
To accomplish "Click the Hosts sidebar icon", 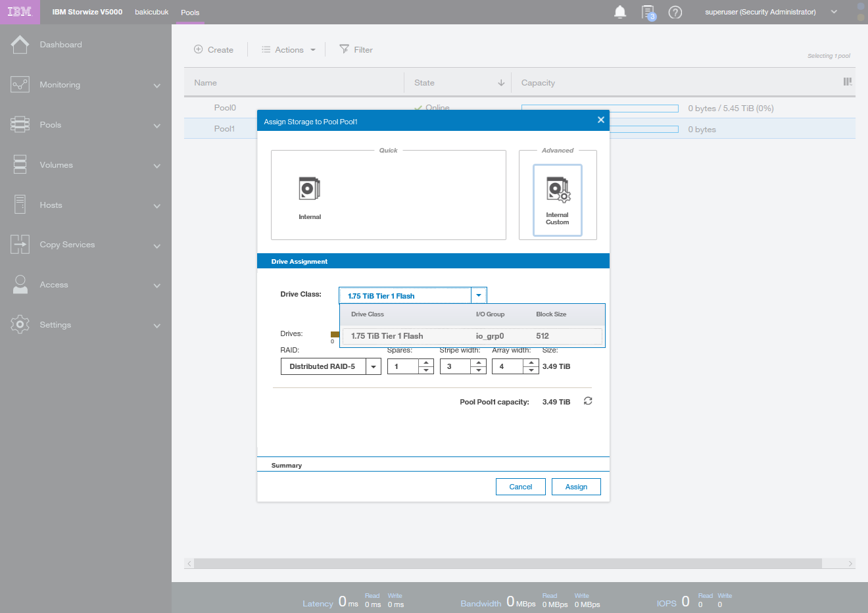I will click(20, 205).
